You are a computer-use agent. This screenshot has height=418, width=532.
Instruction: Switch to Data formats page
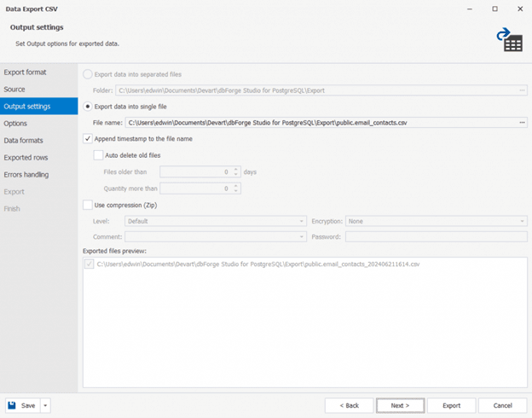point(24,141)
